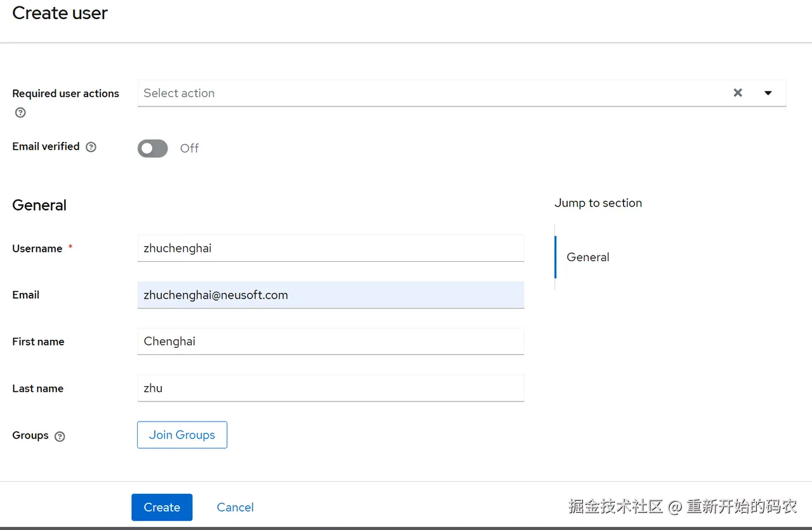
Task: Edit the First name field
Action: click(x=331, y=341)
